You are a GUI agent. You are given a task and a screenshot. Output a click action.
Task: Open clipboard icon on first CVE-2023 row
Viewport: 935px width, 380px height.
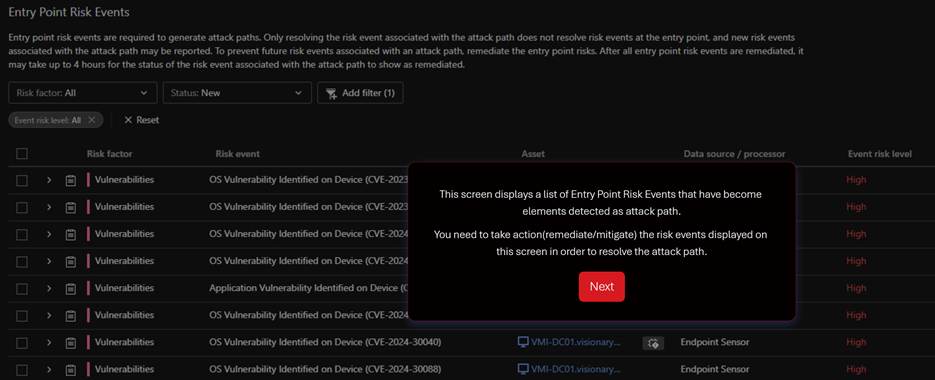tap(70, 180)
